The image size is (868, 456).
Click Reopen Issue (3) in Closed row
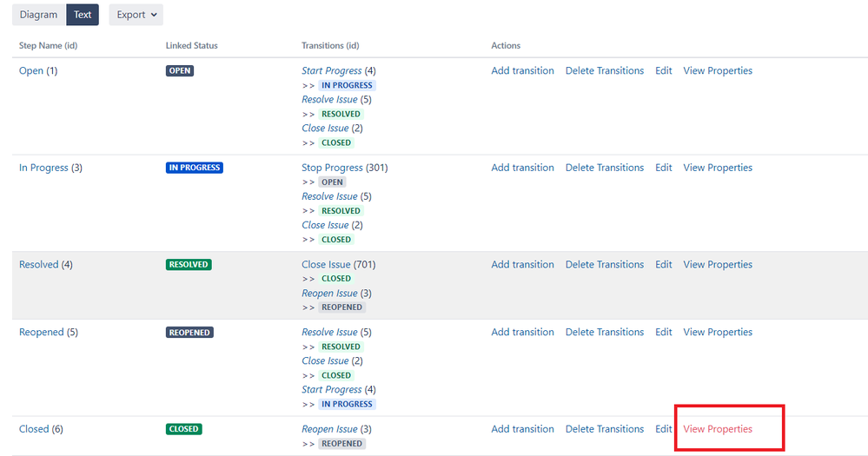(329, 429)
